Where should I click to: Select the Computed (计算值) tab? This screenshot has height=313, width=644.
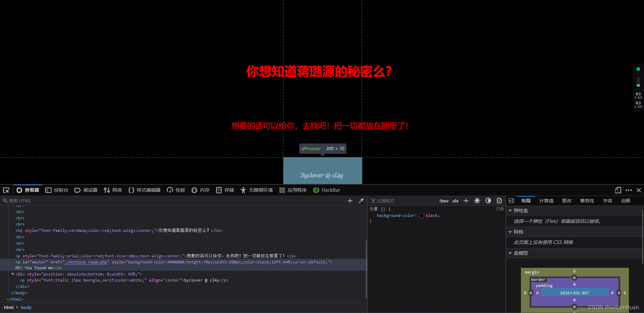tap(546, 201)
